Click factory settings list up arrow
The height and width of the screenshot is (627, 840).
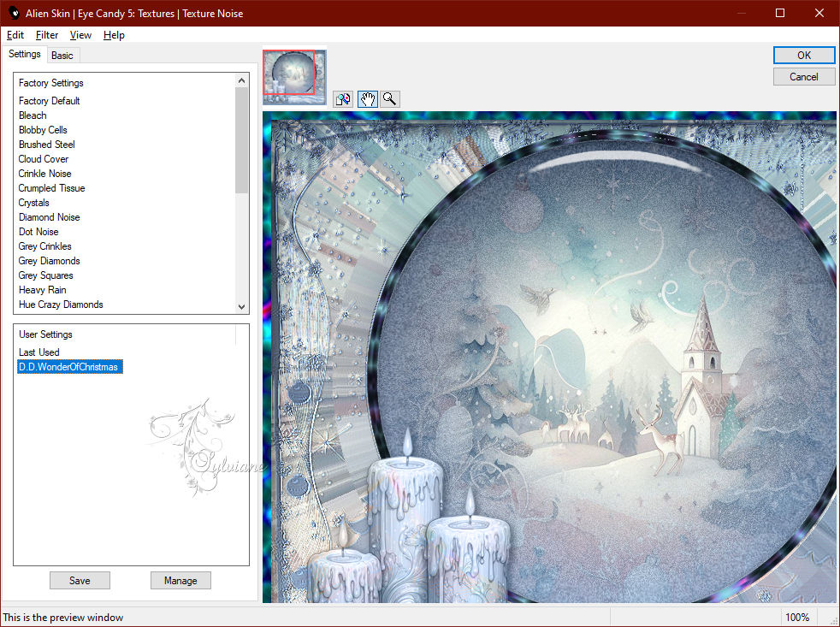click(241, 80)
